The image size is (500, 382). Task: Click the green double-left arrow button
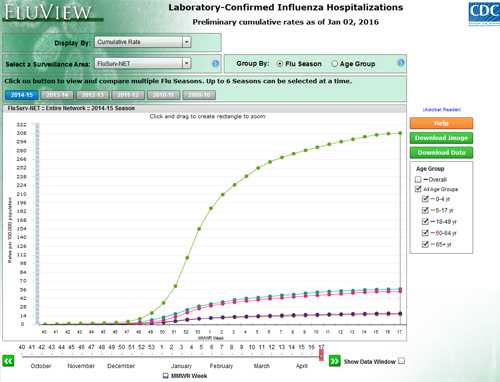[8, 361]
